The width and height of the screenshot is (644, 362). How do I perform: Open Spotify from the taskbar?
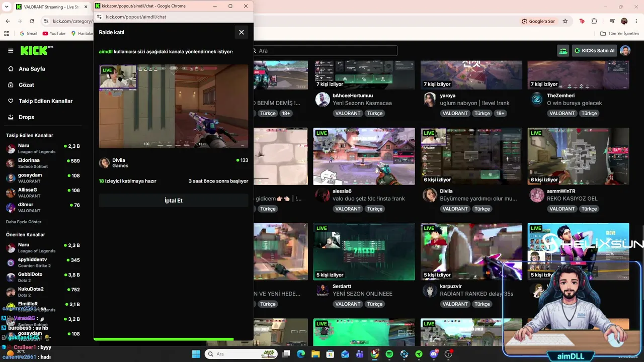click(x=389, y=354)
